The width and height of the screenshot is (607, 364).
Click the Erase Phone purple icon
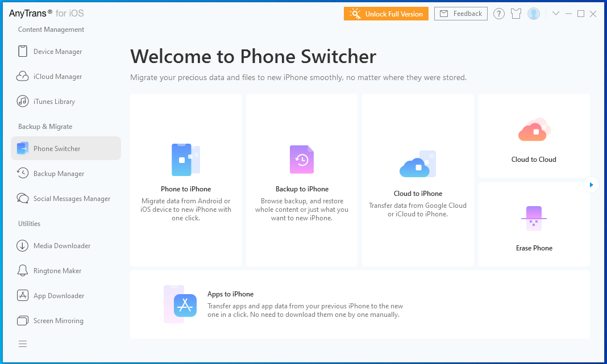click(534, 218)
